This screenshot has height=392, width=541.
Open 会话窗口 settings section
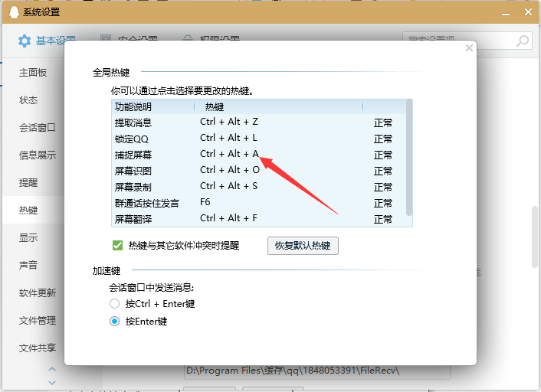point(38,128)
